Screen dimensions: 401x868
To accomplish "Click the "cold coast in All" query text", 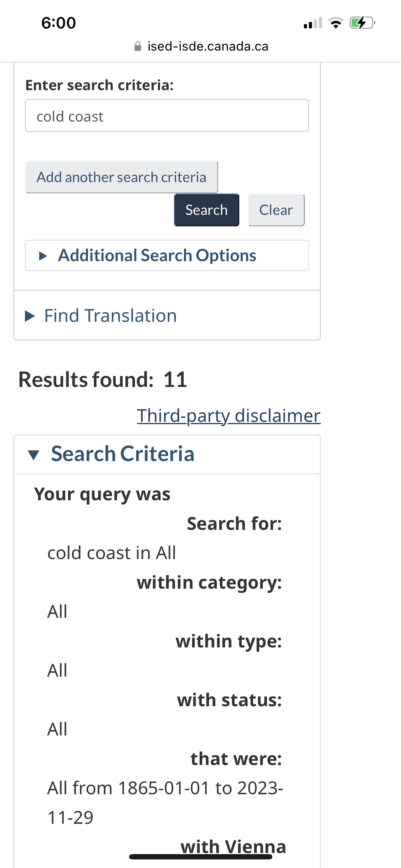I will (112, 553).
